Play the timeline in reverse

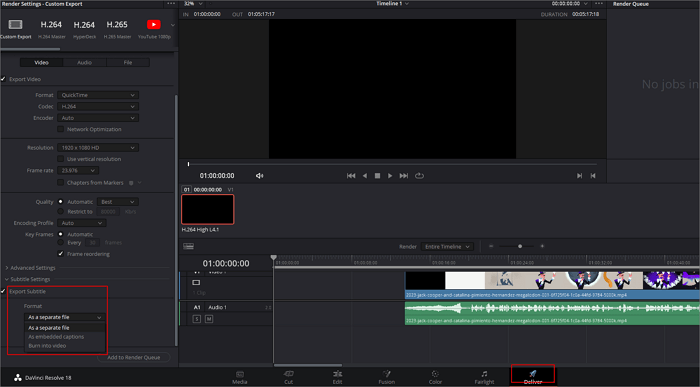[x=365, y=176]
